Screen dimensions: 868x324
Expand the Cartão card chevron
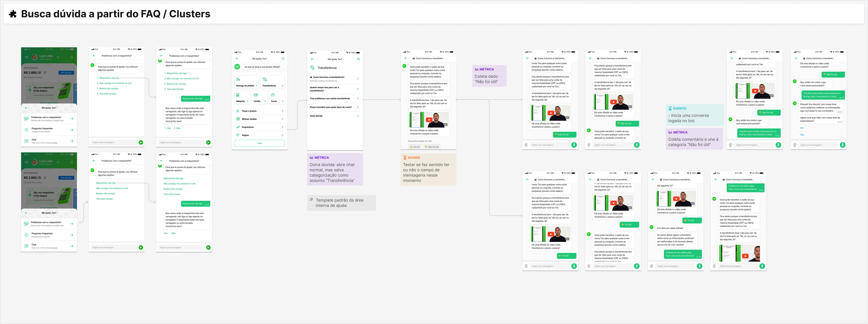[265, 101]
